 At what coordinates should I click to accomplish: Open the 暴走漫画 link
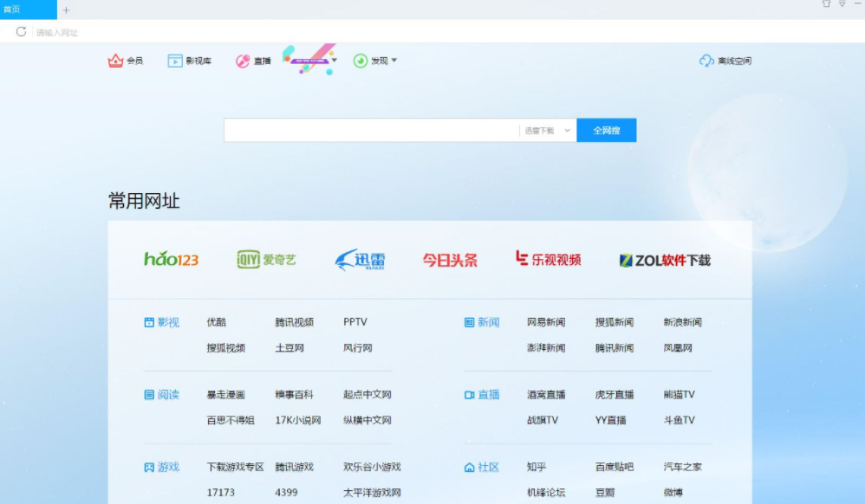click(x=225, y=395)
